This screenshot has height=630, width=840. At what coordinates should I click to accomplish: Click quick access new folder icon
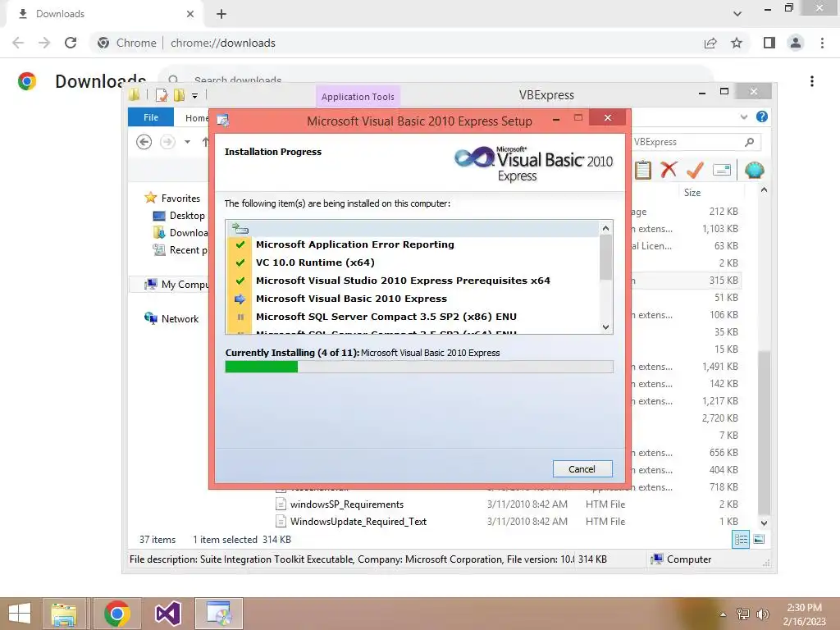[x=179, y=95]
